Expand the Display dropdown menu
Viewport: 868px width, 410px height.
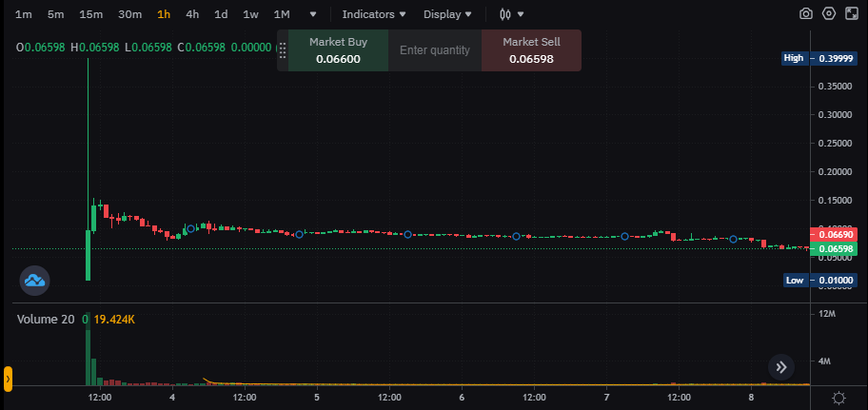point(447,14)
